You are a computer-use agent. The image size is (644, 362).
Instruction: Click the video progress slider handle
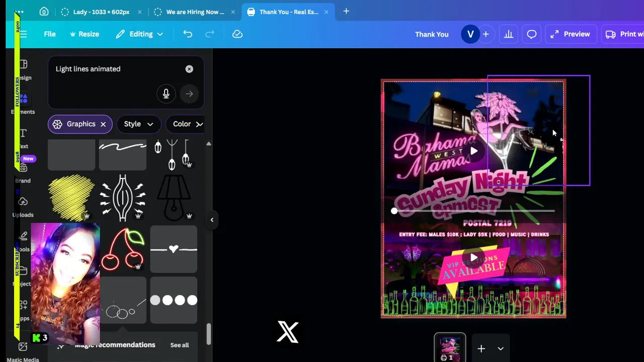click(394, 211)
